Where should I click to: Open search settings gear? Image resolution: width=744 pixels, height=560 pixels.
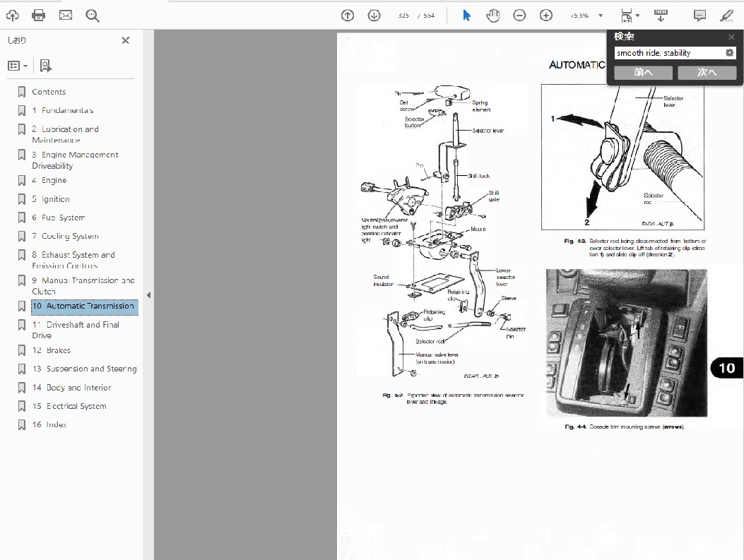730,53
